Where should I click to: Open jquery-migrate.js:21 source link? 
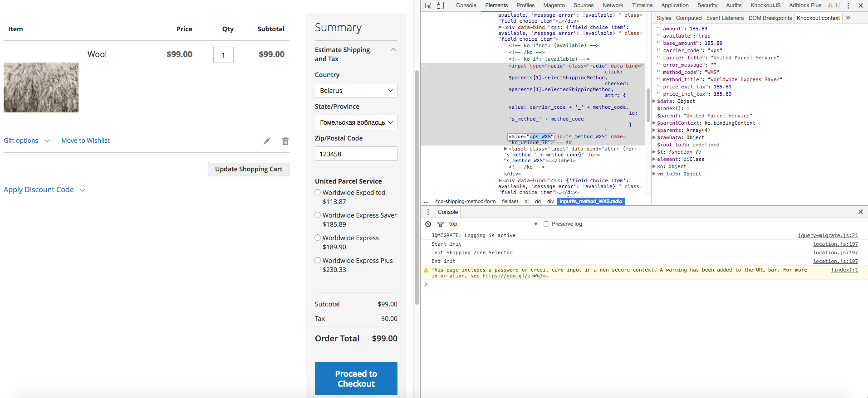pos(828,235)
